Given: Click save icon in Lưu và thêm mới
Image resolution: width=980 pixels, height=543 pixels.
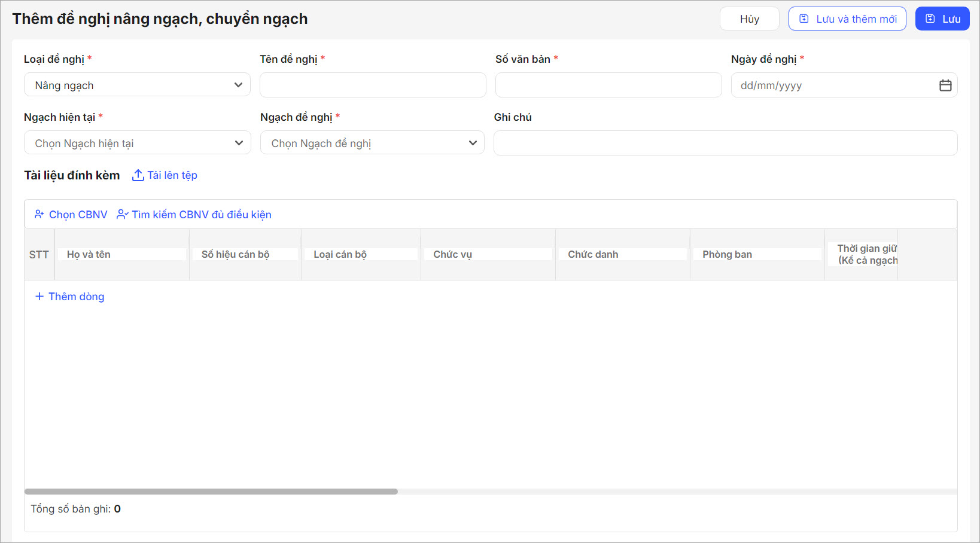Looking at the screenshot, I should tap(804, 19).
